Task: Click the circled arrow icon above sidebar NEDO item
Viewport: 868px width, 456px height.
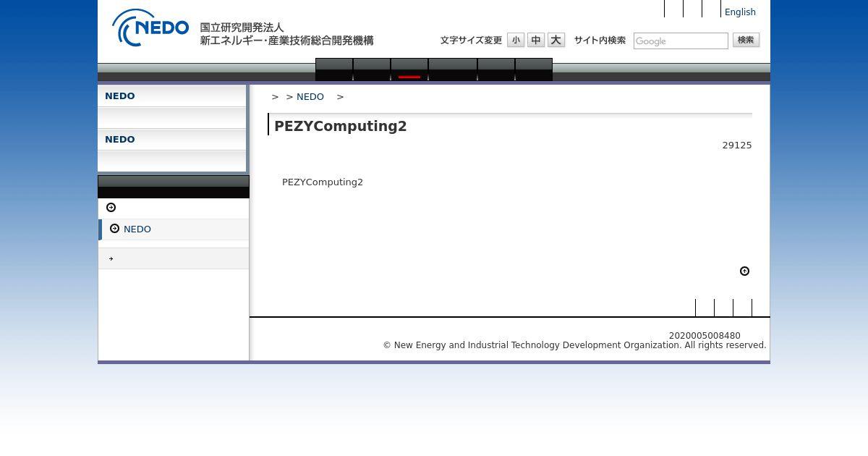Action: point(111,208)
